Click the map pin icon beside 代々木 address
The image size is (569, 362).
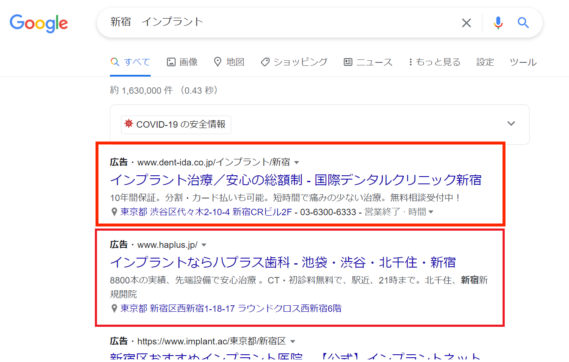(114, 212)
